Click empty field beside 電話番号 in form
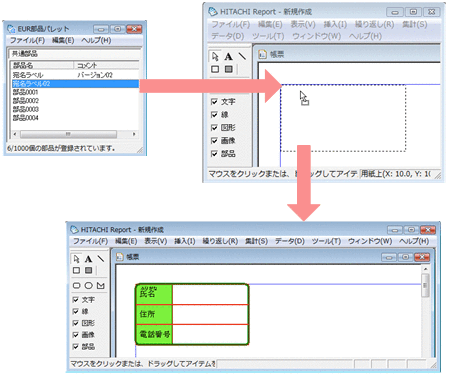Screen dimensions: 449x376 point(210,334)
